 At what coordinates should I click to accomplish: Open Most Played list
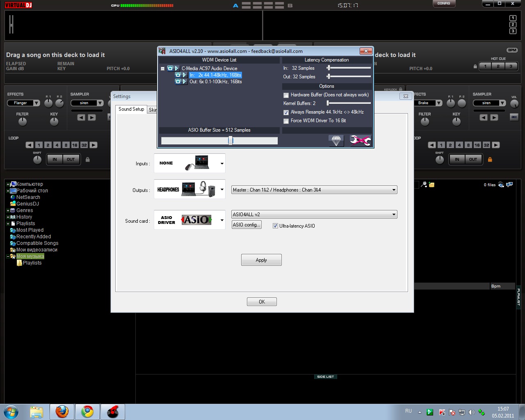pyautogui.click(x=30, y=230)
